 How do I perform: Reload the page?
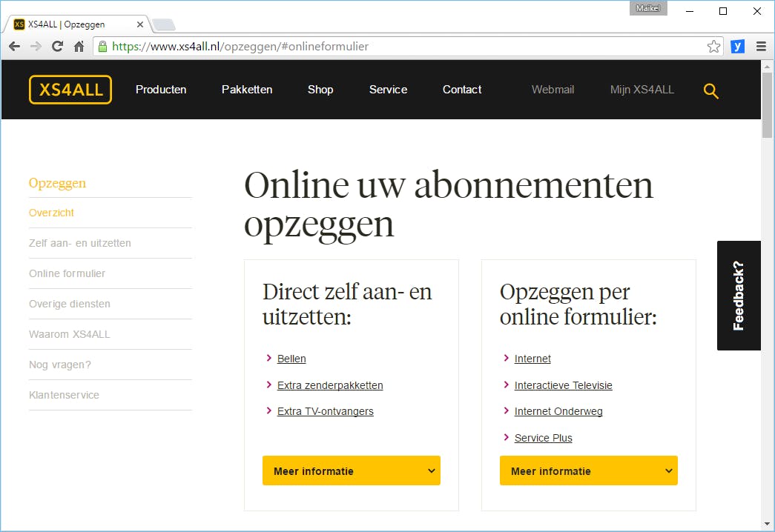(x=57, y=46)
